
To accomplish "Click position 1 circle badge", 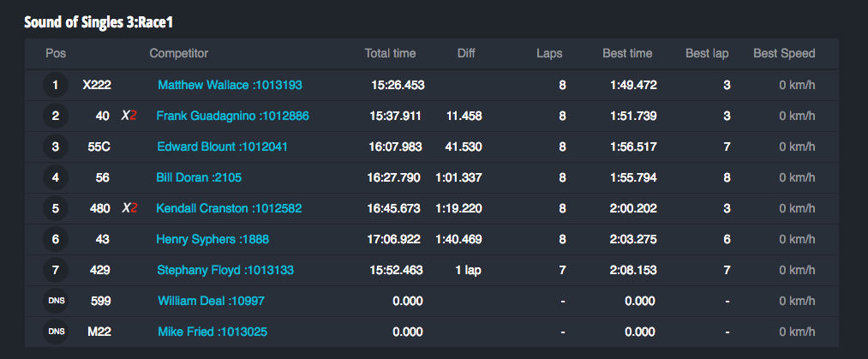I will tap(56, 86).
